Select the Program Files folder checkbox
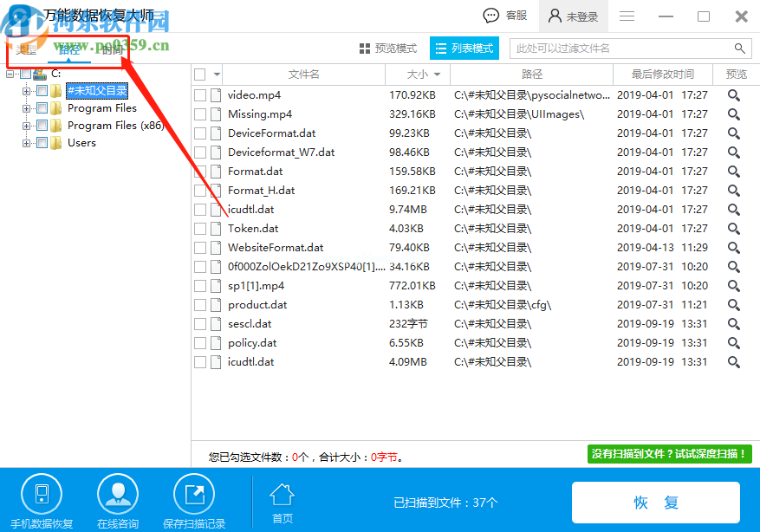 (42, 108)
